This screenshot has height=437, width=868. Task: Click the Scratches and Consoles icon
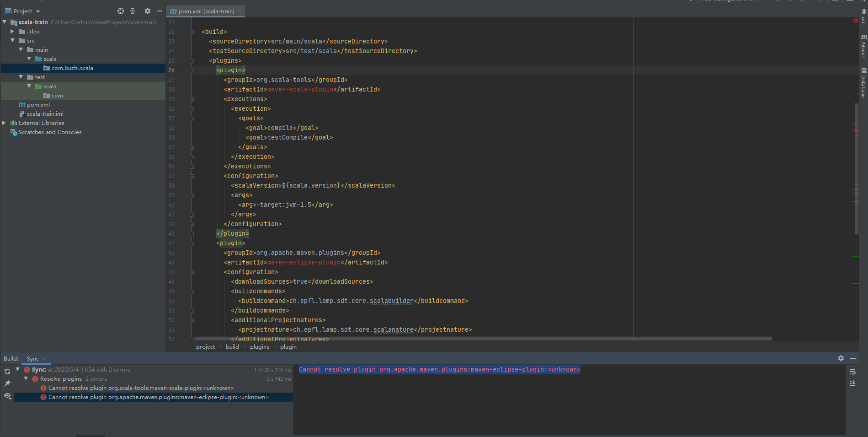14,132
